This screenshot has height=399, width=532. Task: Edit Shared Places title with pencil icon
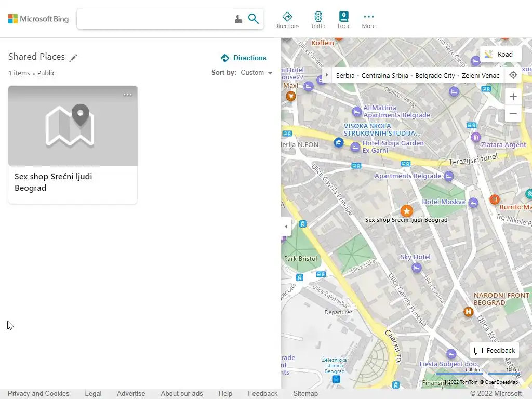pyautogui.click(x=73, y=58)
